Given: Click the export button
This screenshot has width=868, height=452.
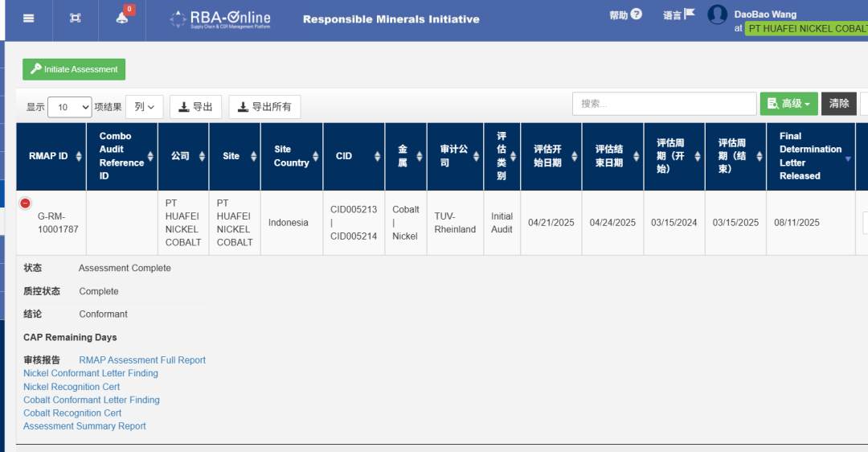Looking at the screenshot, I should point(195,107).
